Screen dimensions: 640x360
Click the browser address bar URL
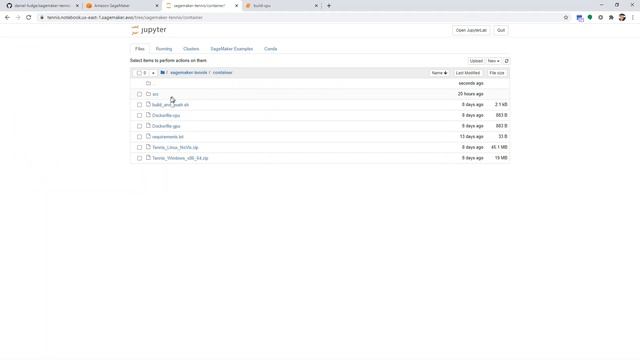click(x=124, y=18)
